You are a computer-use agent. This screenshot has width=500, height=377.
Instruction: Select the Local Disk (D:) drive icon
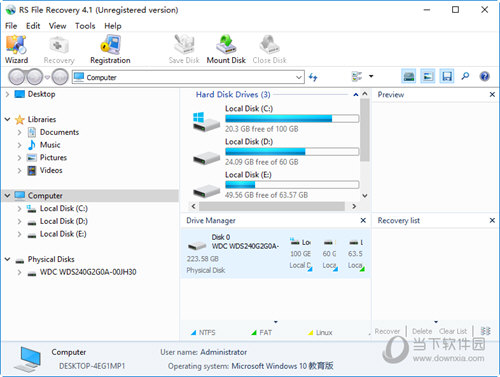point(207,158)
